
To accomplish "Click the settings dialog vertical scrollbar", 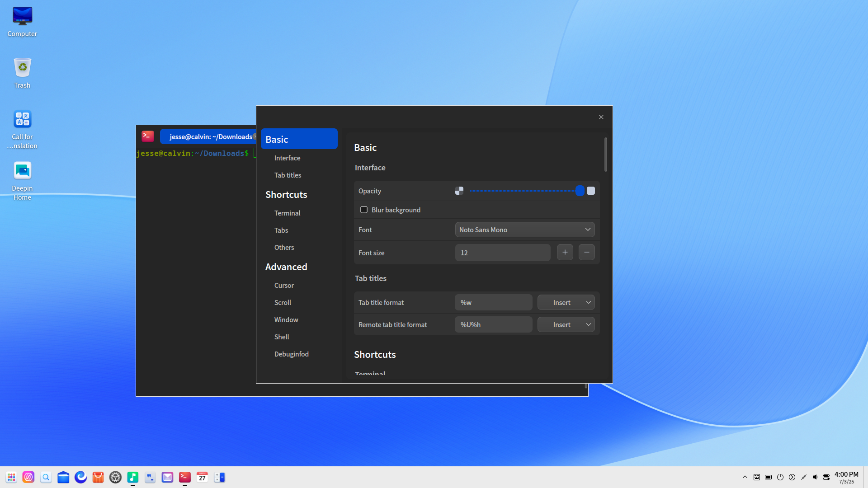I will [605, 155].
